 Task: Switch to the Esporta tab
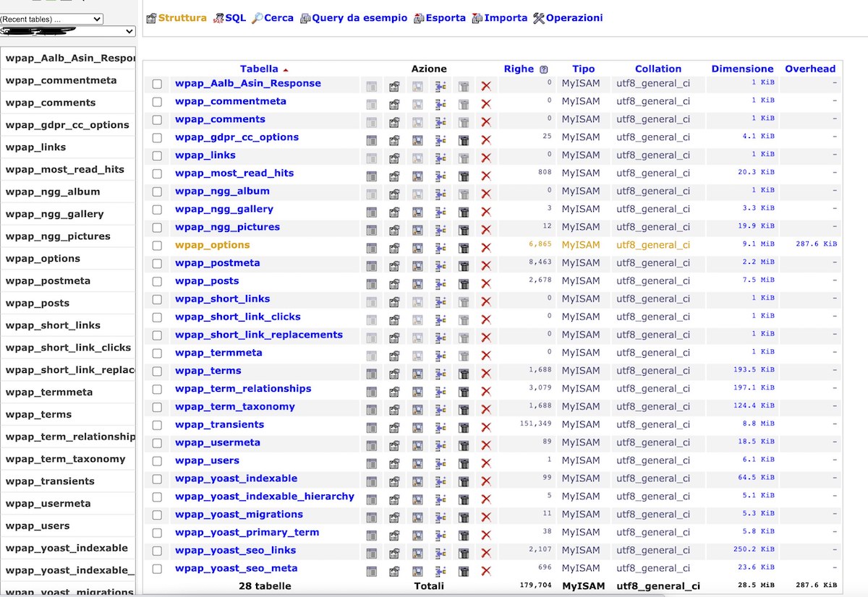(440, 18)
